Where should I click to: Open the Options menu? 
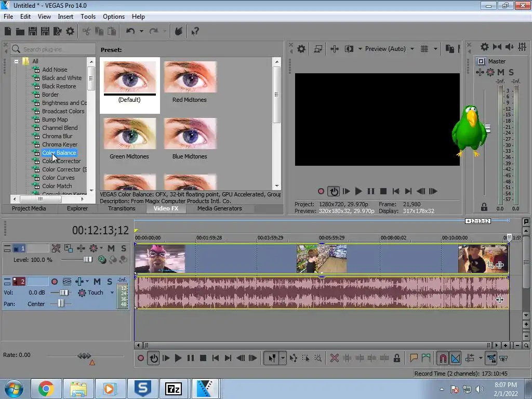[114, 17]
